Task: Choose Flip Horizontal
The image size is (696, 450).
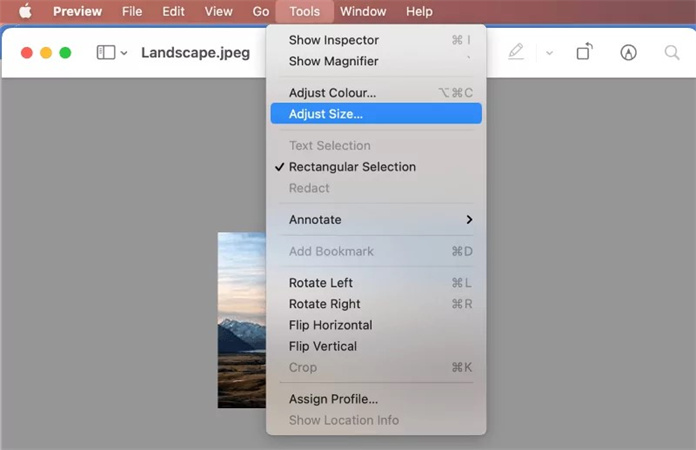Action: coord(376,325)
